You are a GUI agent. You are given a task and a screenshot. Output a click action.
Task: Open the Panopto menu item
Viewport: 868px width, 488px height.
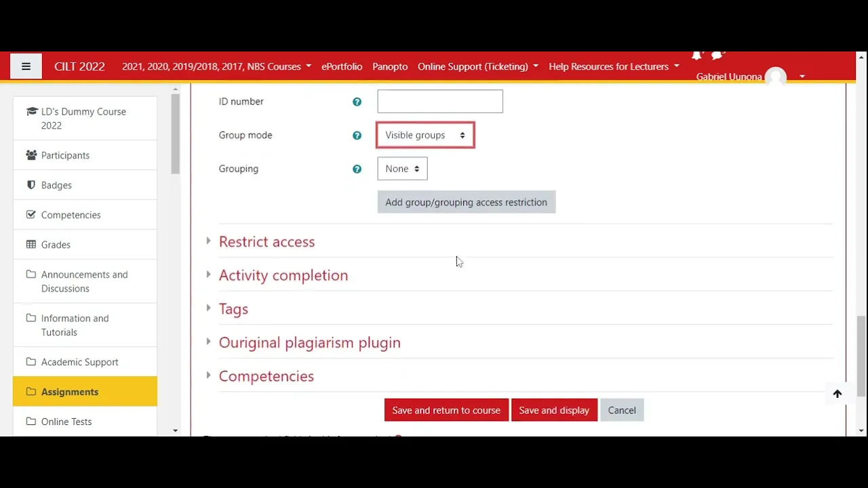[x=390, y=66]
